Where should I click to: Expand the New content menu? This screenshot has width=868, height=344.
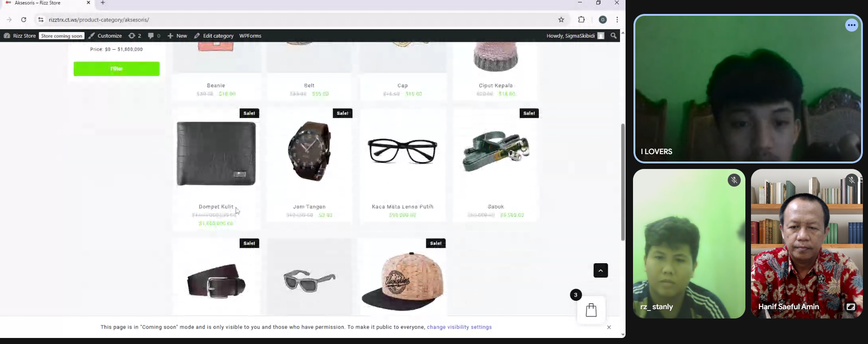(177, 36)
